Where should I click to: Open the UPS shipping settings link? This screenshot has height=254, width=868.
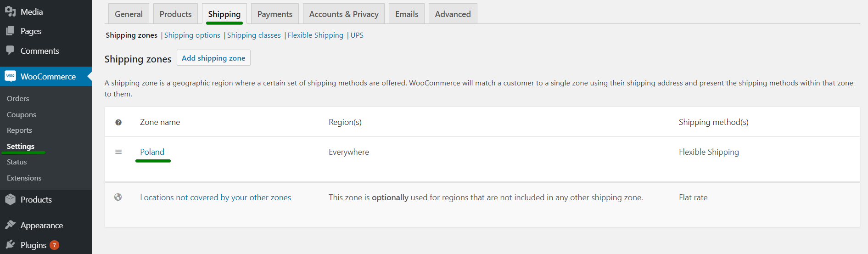(357, 35)
